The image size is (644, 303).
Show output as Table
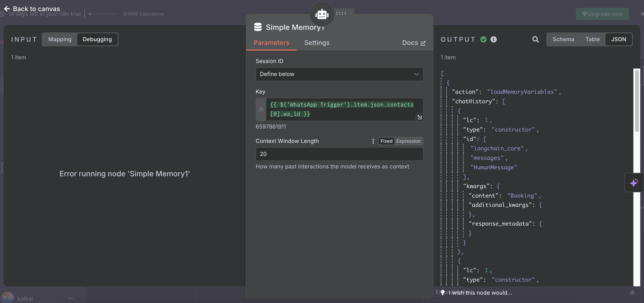pyautogui.click(x=592, y=39)
